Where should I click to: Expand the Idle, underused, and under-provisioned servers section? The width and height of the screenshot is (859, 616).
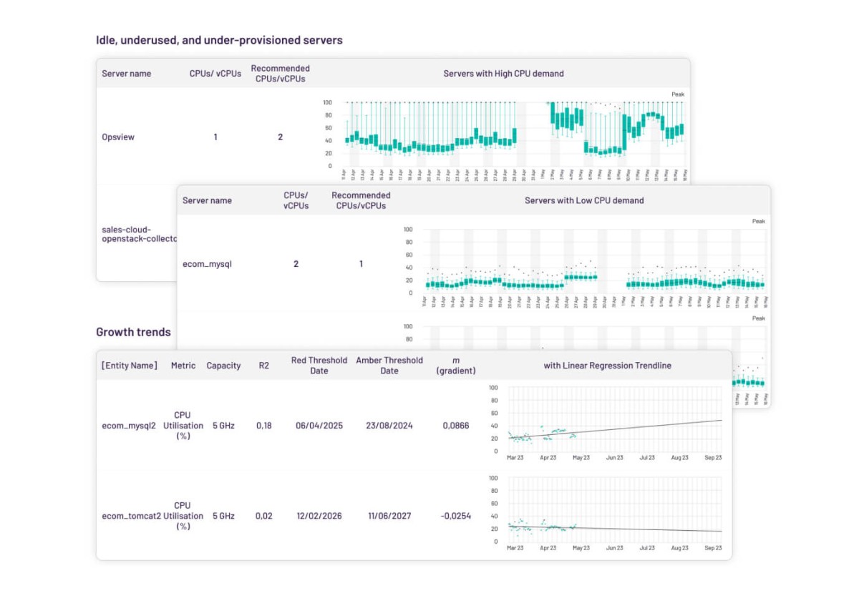(218, 40)
